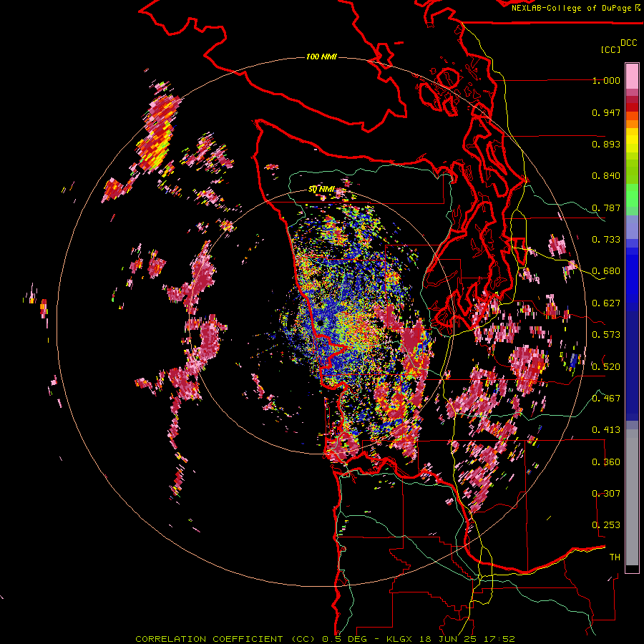Select the 0.947 scale value

point(606,112)
